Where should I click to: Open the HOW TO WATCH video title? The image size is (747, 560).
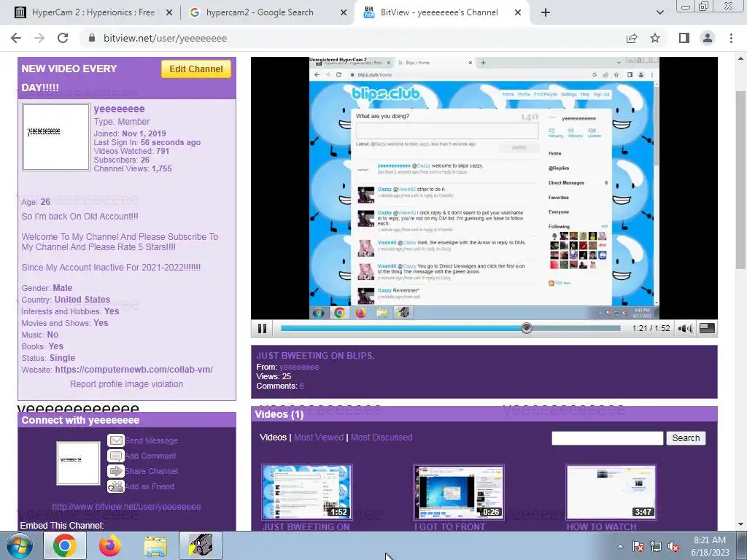[601, 526]
